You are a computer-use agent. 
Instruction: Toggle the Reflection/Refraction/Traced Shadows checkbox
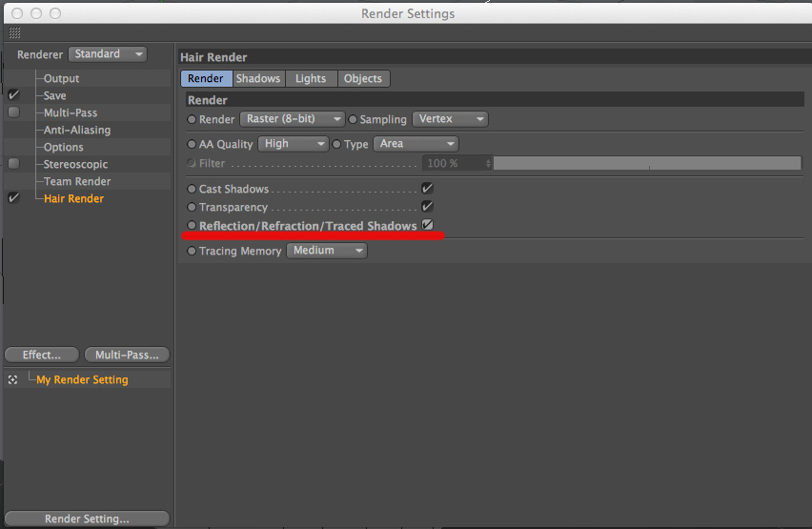tap(427, 225)
